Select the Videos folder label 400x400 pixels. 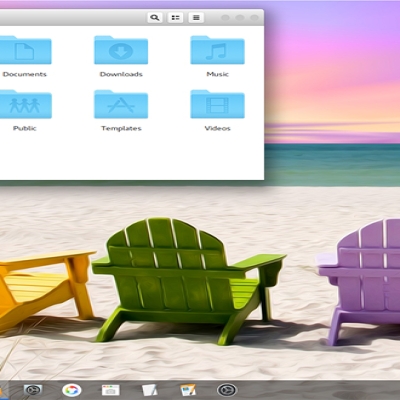click(217, 128)
